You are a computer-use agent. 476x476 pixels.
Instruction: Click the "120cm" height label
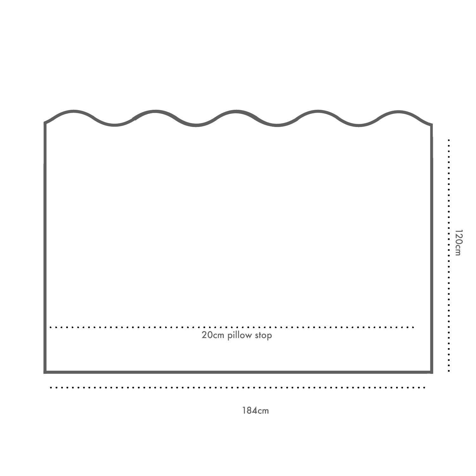(x=459, y=242)
